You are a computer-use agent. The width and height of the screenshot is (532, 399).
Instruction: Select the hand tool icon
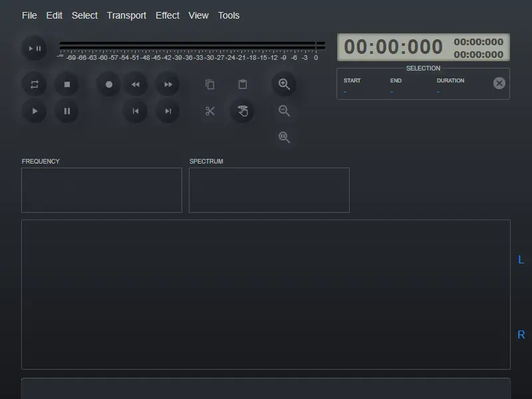pyautogui.click(x=243, y=111)
